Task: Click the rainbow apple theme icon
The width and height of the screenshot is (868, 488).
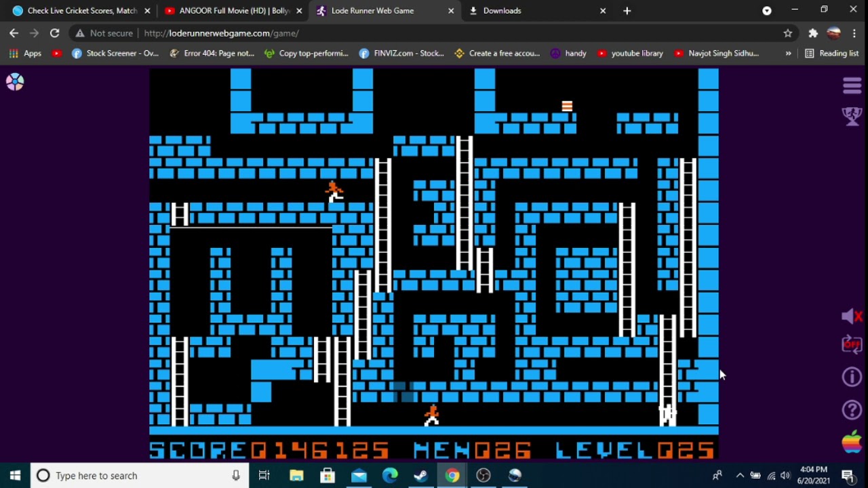Action: [852, 441]
